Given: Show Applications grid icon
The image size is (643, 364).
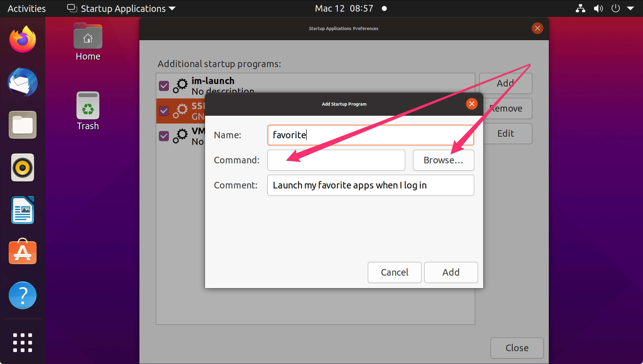Looking at the screenshot, I should point(22,343).
